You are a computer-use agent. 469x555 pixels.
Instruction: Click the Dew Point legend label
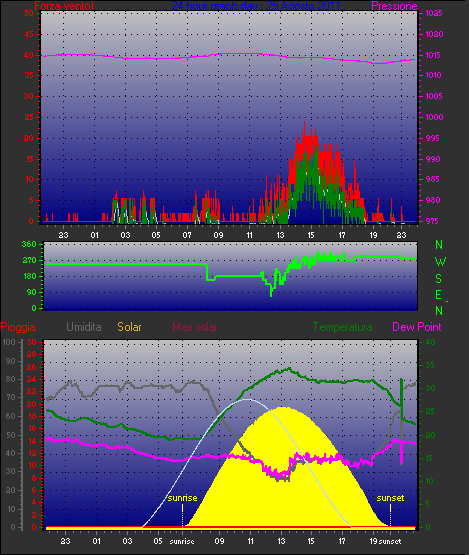click(x=417, y=327)
